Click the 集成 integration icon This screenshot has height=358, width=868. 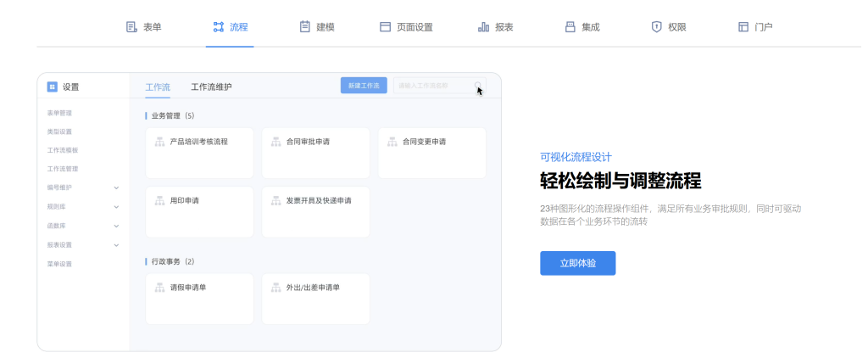tap(570, 27)
